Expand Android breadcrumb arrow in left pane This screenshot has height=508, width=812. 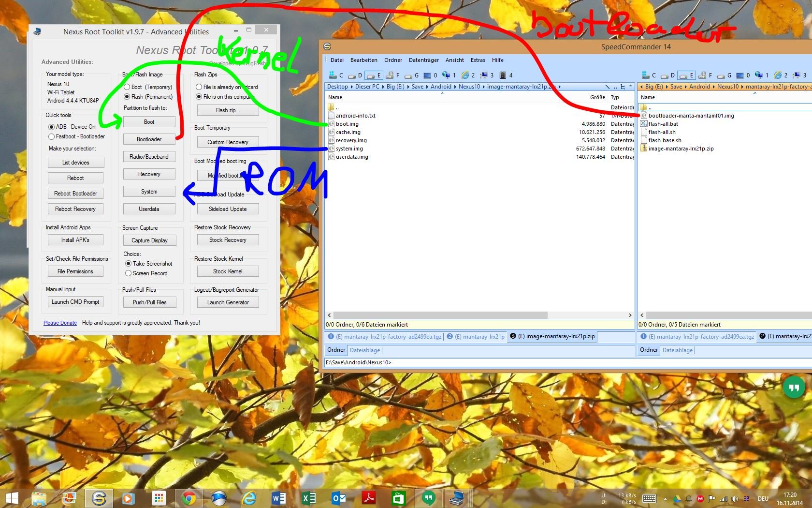(x=455, y=87)
